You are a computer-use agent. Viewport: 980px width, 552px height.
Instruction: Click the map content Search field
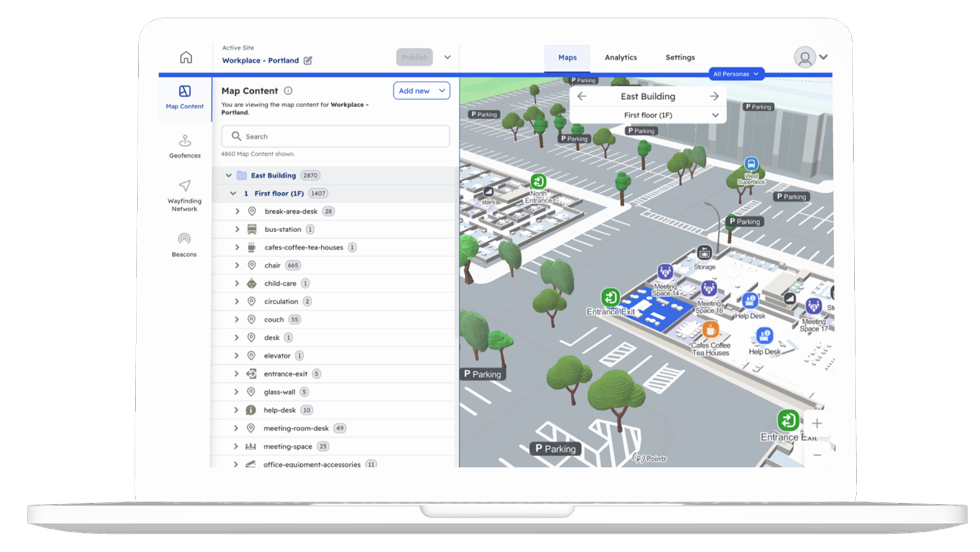click(x=335, y=136)
